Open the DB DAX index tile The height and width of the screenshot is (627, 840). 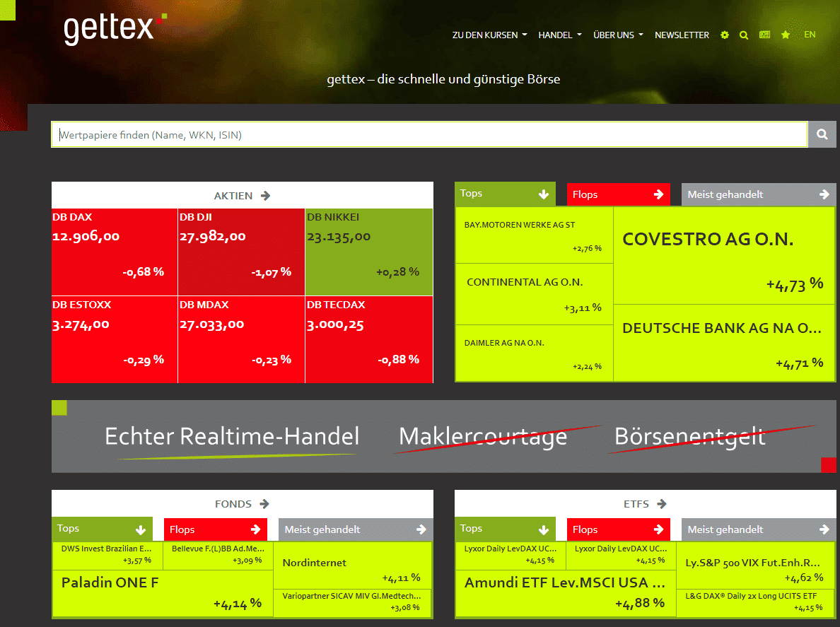113,251
